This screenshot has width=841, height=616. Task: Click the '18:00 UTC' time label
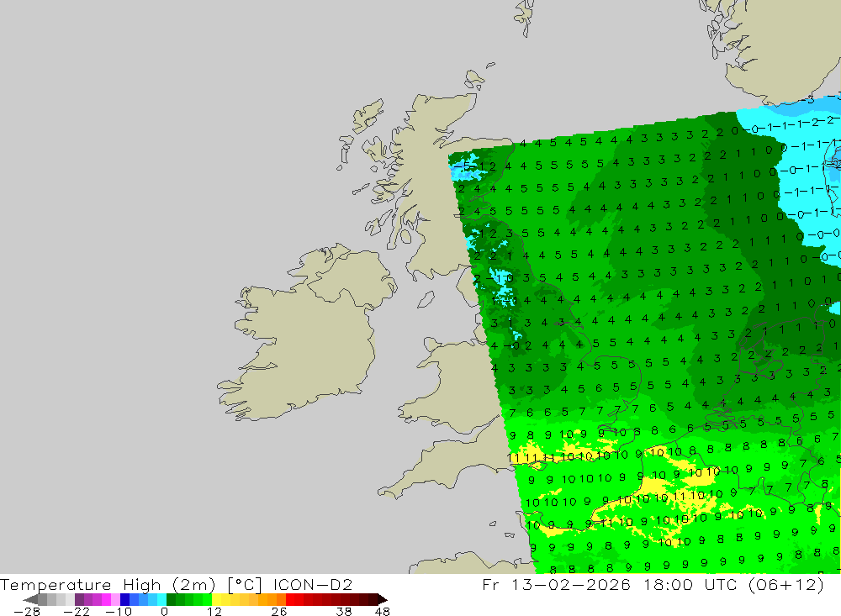[x=692, y=584]
